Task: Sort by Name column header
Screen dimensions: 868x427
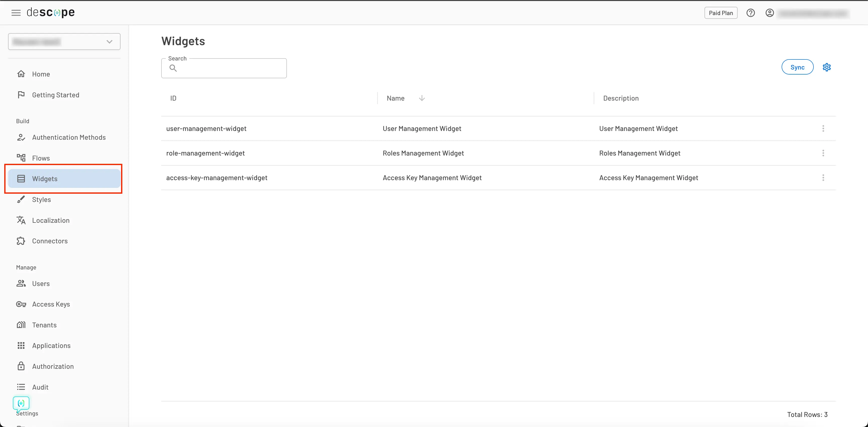Action: click(396, 98)
